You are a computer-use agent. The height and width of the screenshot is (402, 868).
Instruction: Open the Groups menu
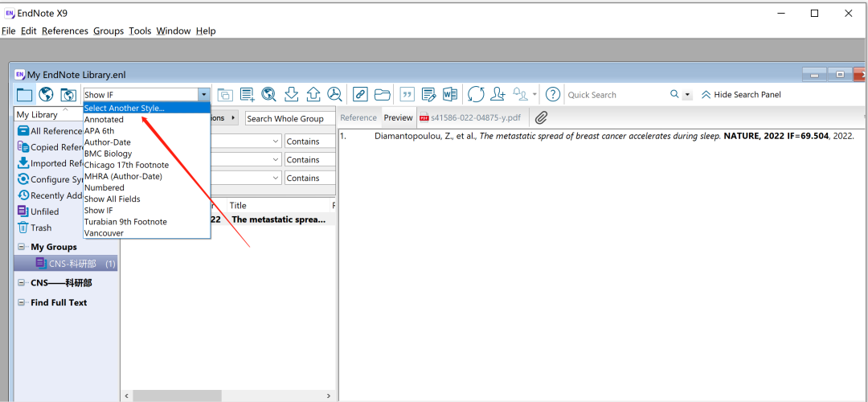click(x=108, y=31)
